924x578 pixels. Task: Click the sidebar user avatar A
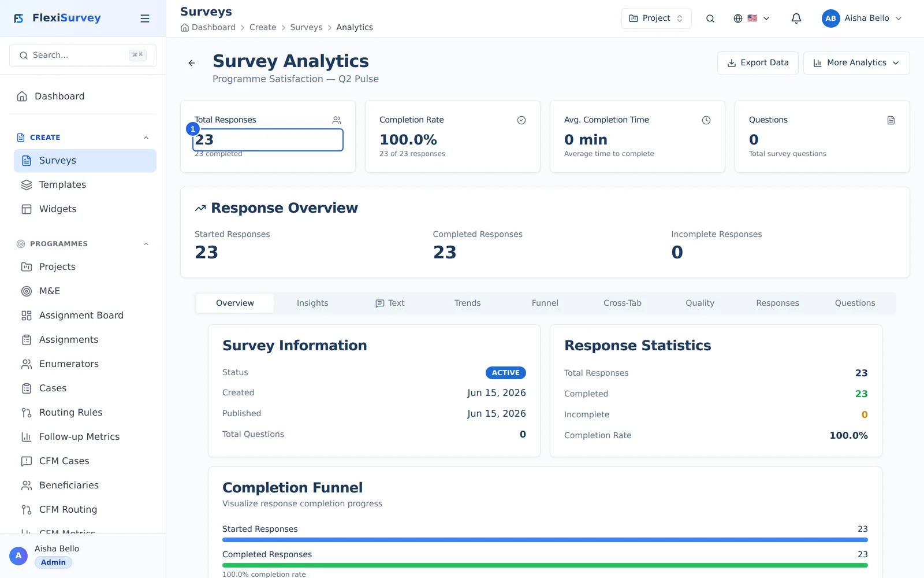[x=18, y=556]
